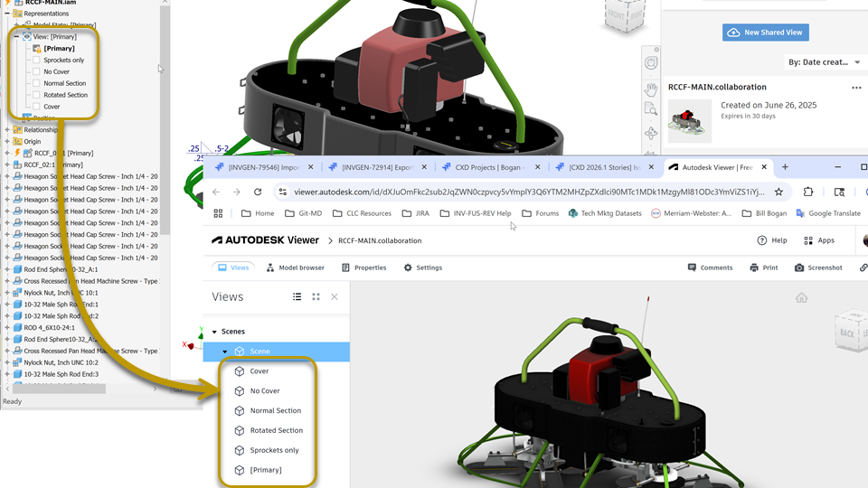
Task: Open the RCCF-MAIN.collaboration options menu
Action: (856, 88)
